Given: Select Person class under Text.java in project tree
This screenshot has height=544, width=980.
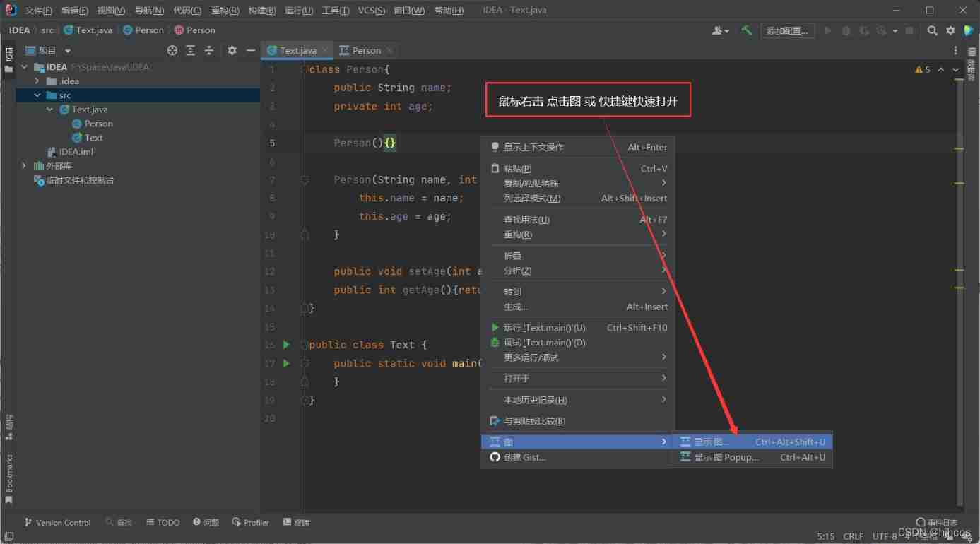Looking at the screenshot, I should click(93, 124).
